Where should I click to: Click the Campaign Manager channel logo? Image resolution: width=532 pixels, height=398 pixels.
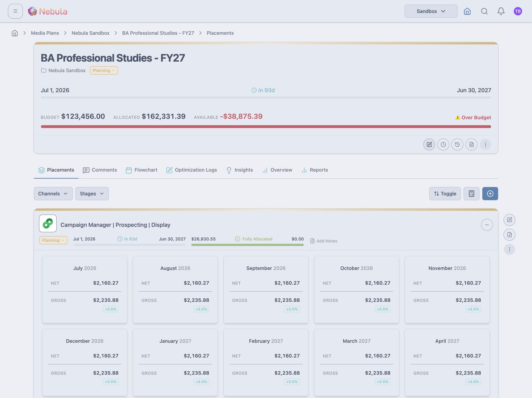48,223
